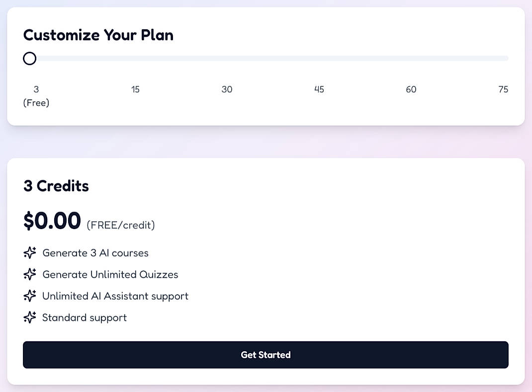Click the sparkle icon beside Generate 3 AI courses
Screen dimensions: 532x392
point(30,253)
